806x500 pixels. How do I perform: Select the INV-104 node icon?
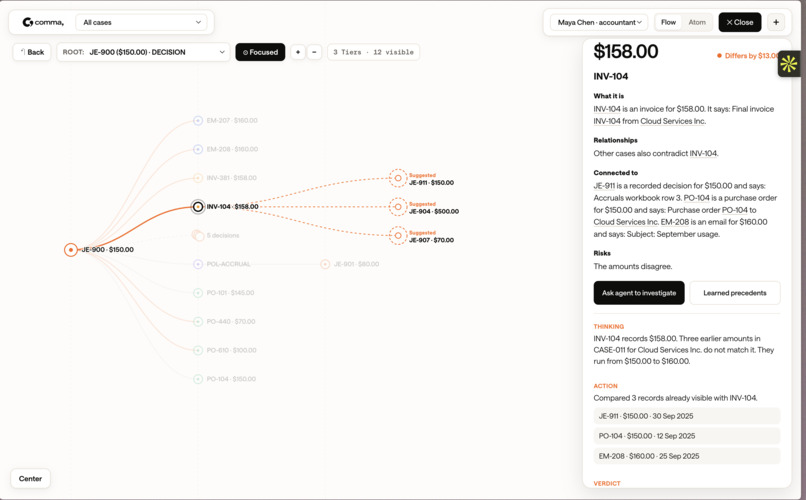click(198, 207)
